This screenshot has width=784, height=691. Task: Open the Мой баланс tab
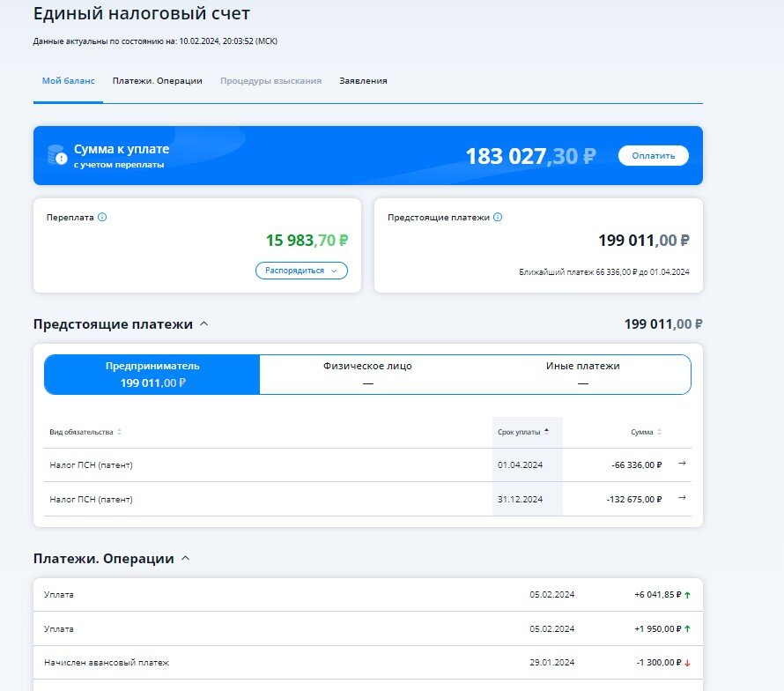68,80
